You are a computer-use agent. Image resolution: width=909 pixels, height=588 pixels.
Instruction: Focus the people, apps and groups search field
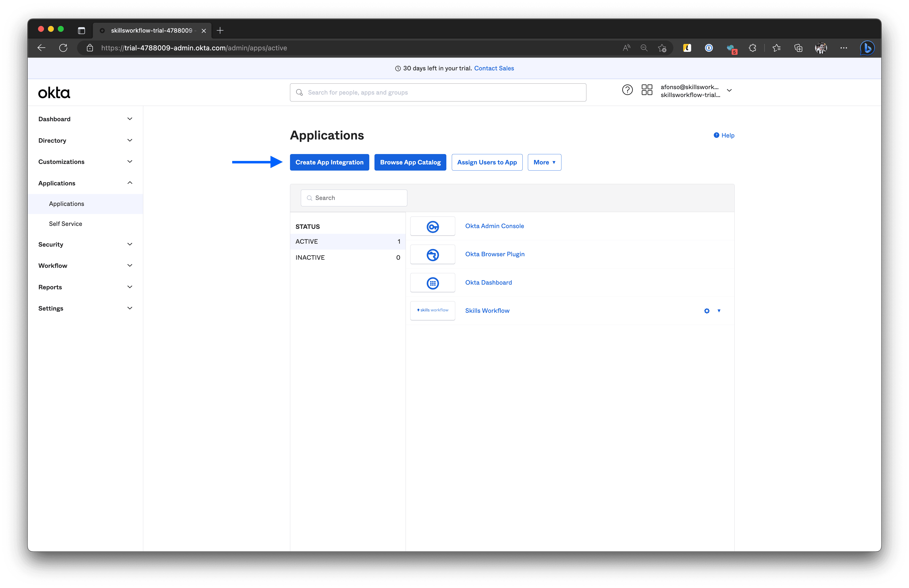pos(438,92)
